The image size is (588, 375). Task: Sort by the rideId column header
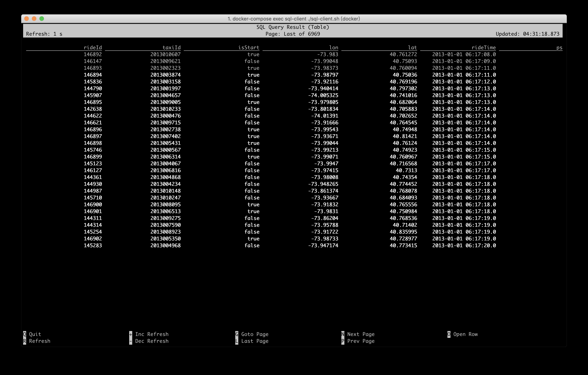[x=93, y=47]
